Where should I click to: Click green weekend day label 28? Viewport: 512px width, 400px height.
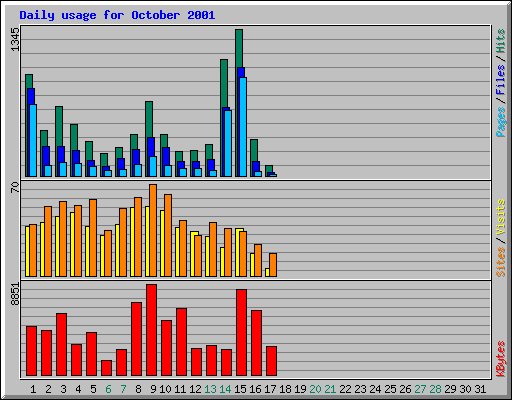click(435, 389)
